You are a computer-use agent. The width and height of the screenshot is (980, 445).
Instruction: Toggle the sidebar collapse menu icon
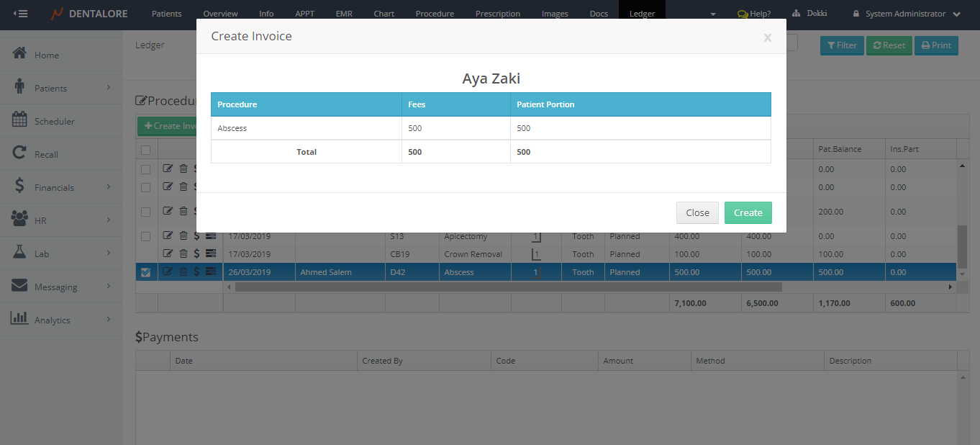pyautogui.click(x=21, y=14)
